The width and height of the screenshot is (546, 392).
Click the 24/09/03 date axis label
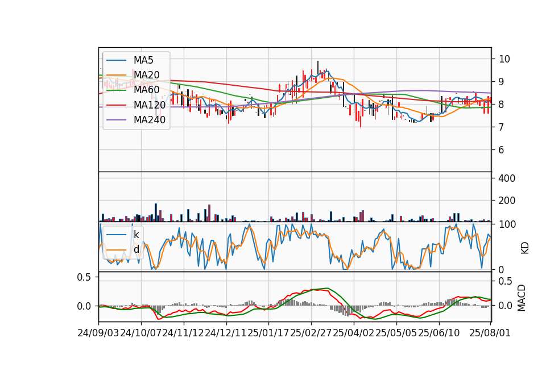(98, 333)
